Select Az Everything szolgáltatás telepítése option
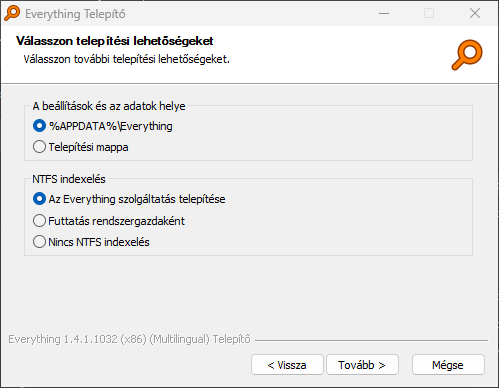Image resolution: width=499 pixels, height=388 pixels. 129,199
